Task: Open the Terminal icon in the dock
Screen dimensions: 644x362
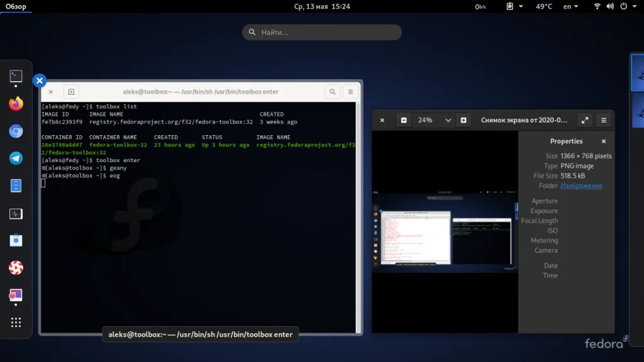Action: (x=16, y=77)
